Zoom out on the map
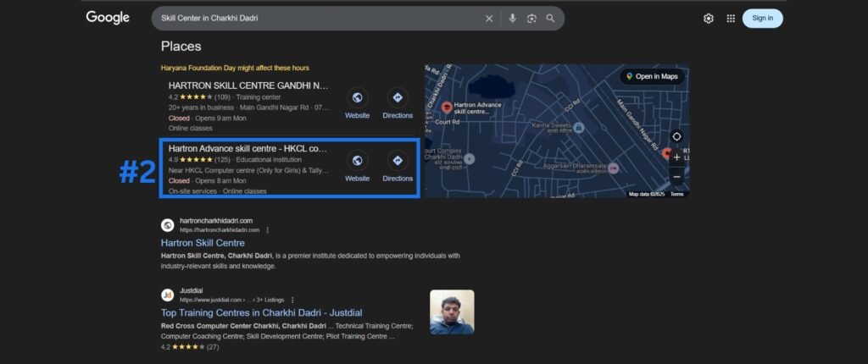This screenshot has width=868, height=364. [x=676, y=177]
